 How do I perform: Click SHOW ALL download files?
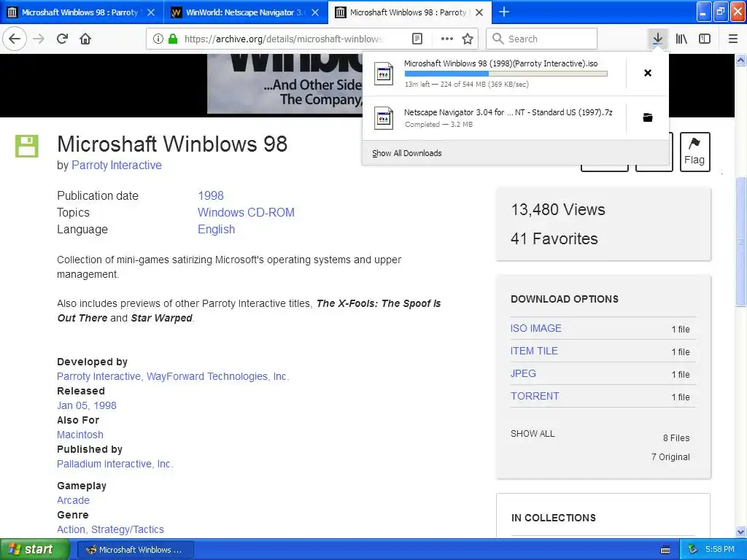533,433
